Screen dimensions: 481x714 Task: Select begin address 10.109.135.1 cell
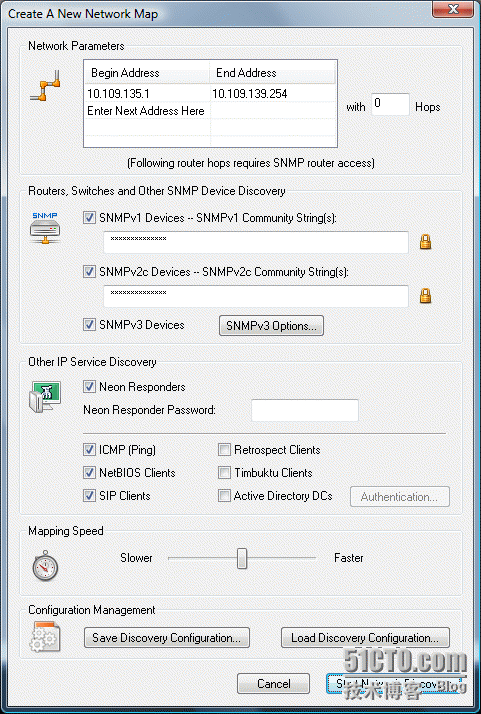(x=147, y=94)
